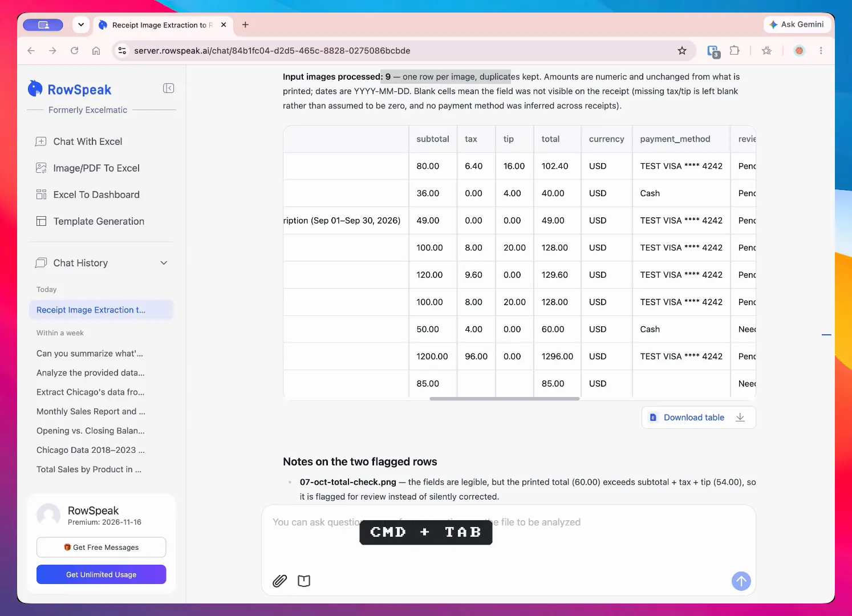This screenshot has height=616, width=852.
Task: Open the browser extensions puzzle icon
Action: pos(735,51)
